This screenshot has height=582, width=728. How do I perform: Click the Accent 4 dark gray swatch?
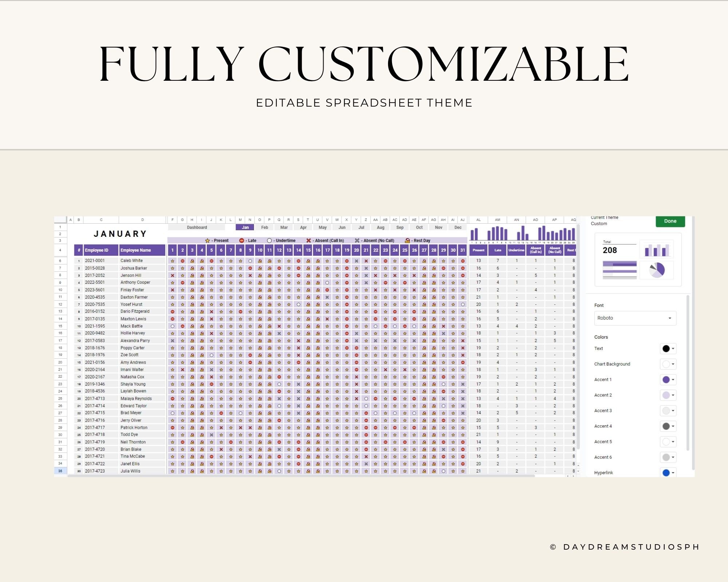click(x=666, y=426)
